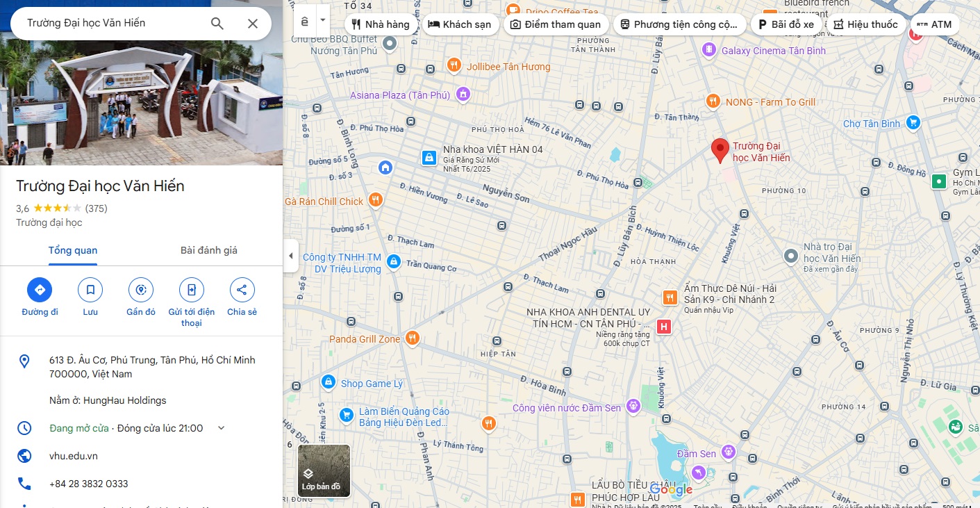Select the Nhà trọ Đại học Văn Hiến marker
Screen dimensions: 980x508
(x=790, y=256)
